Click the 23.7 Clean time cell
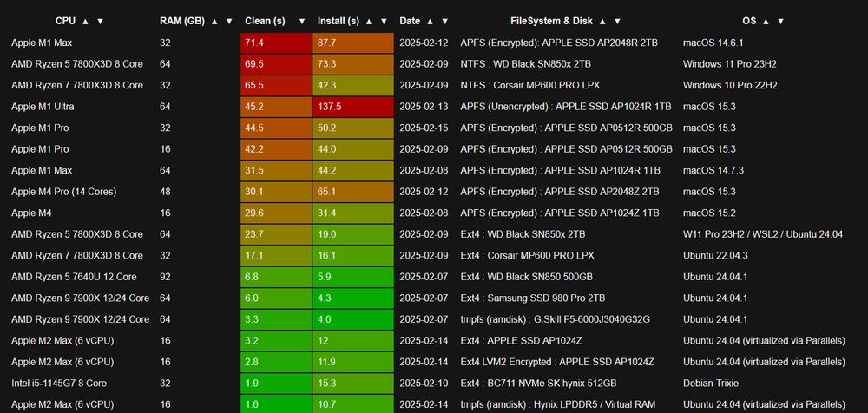This screenshot has width=868, height=413. 276,234
